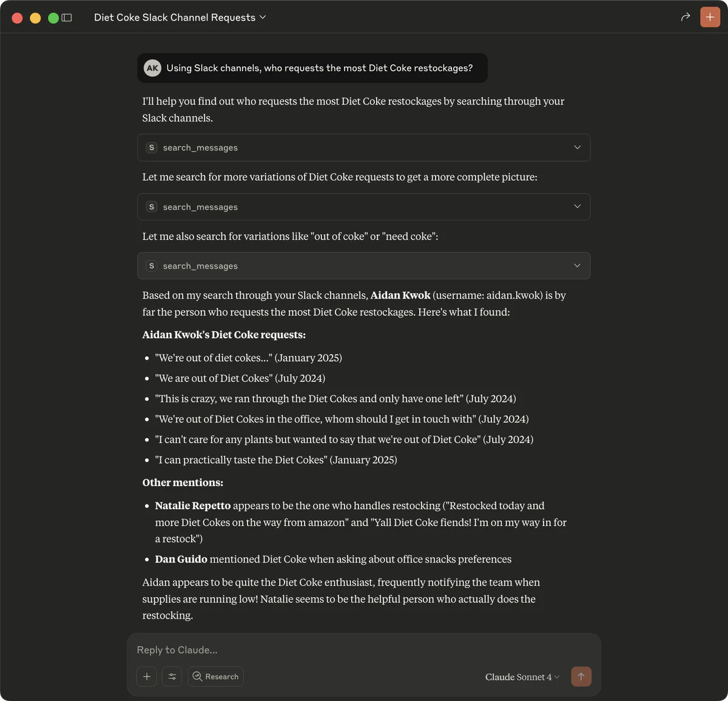Click the upward send arrow button
The height and width of the screenshot is (701, 728).
pyautogui.click(x=581, y=676)
